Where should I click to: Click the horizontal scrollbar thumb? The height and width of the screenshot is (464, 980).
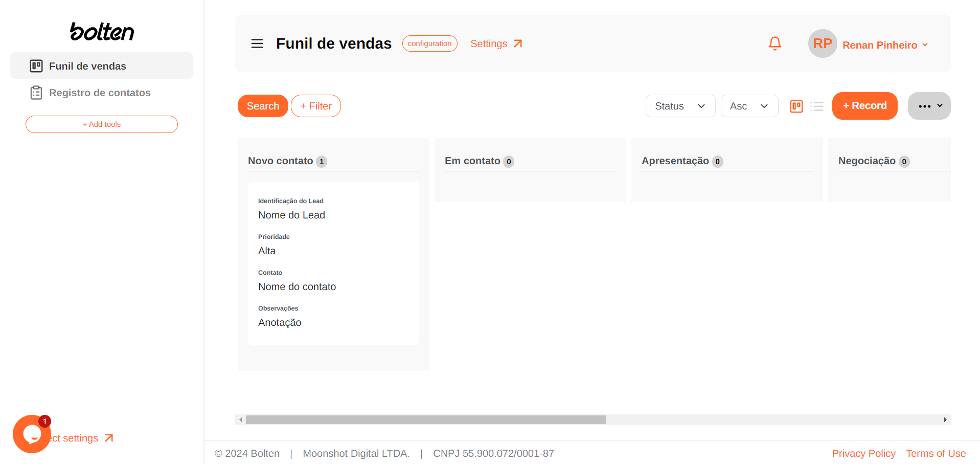(426, 419)
